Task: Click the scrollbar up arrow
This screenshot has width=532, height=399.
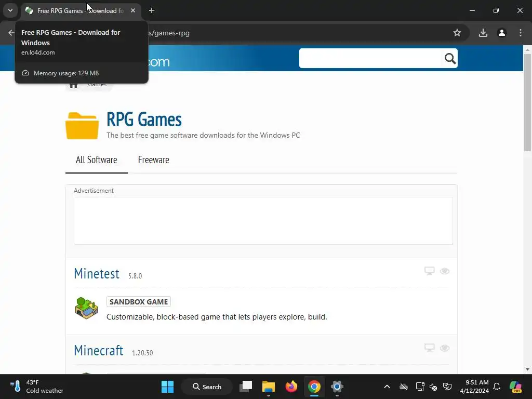Action: [x=527, y=49]
